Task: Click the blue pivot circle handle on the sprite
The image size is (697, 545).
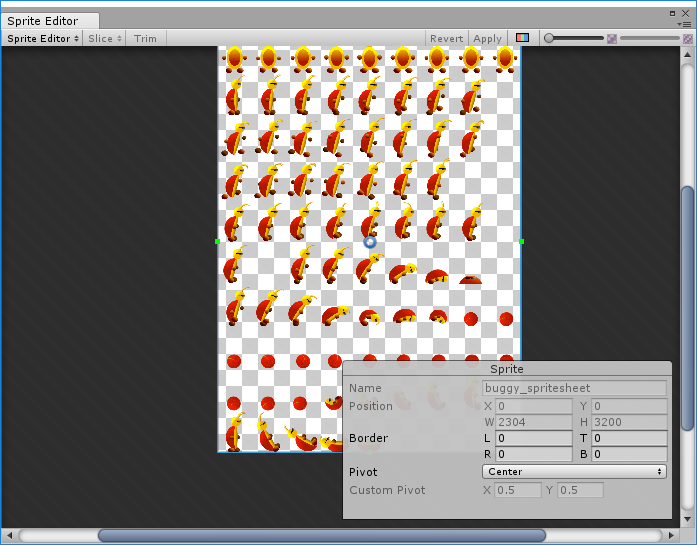Action: 370,242
